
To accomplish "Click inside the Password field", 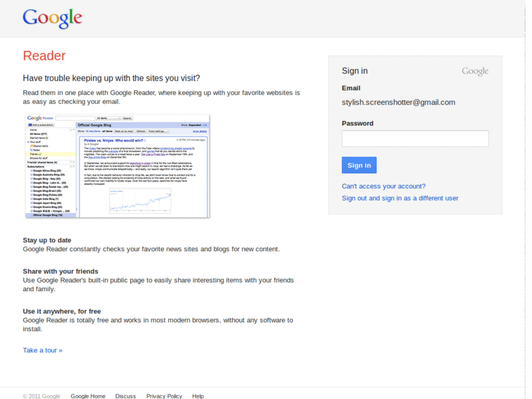I will point(414,138).
